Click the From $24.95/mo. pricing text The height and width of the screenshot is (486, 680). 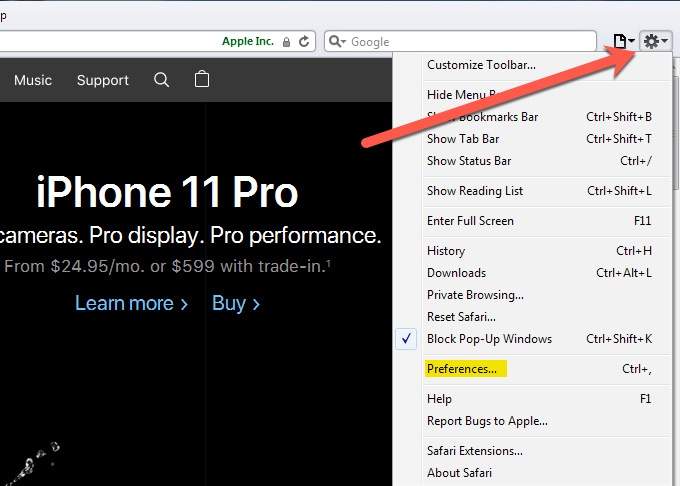[167, 266]
